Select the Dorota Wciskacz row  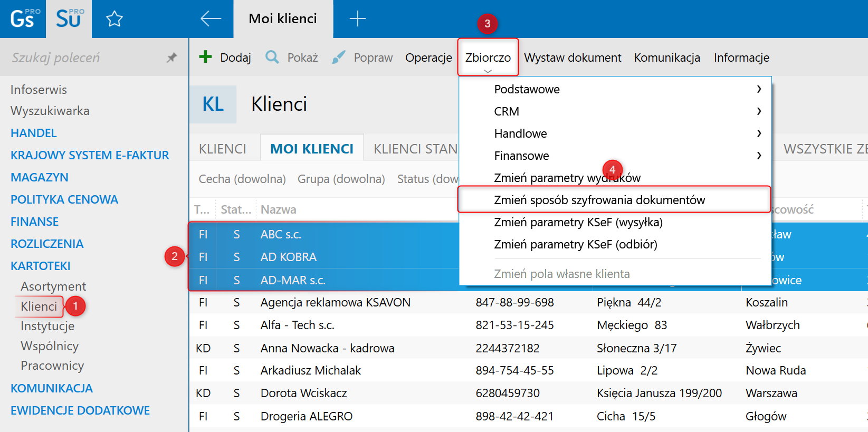click(x=529, y=393)
